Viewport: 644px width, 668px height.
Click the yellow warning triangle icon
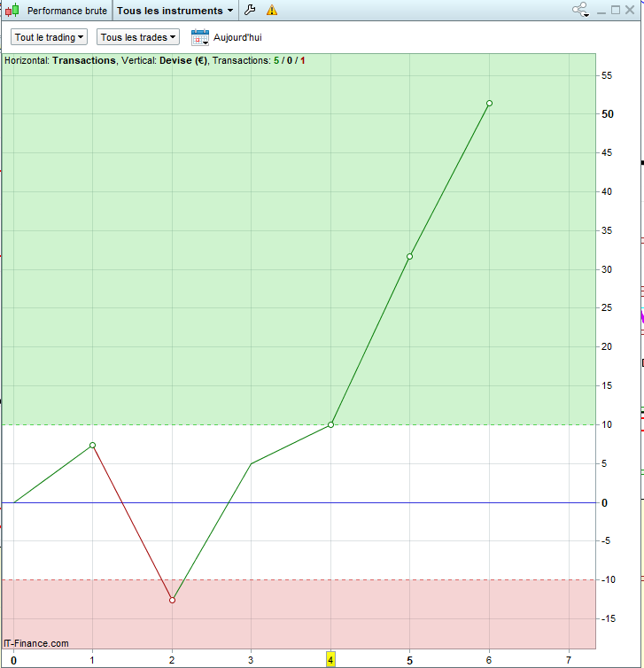point(272,10)
